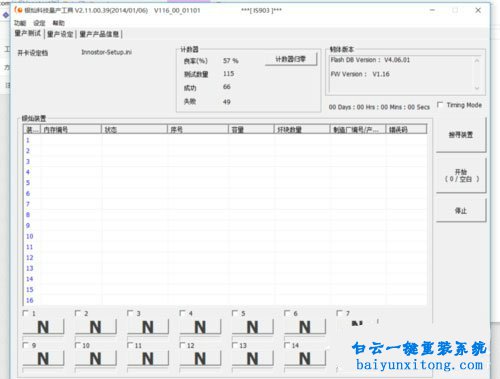Click the failure count value 49
Image resolution: width=500 pixels, height=379 pixels.
(227, 102)
